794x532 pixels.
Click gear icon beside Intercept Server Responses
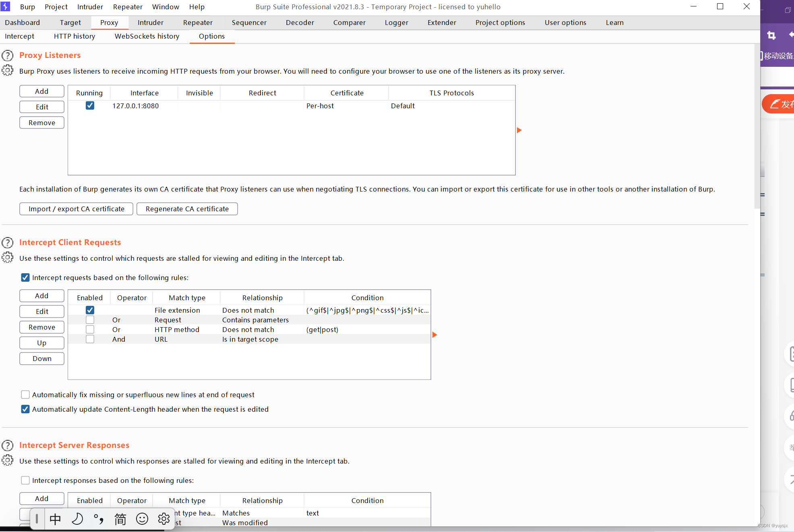click(x=7, y=460)
